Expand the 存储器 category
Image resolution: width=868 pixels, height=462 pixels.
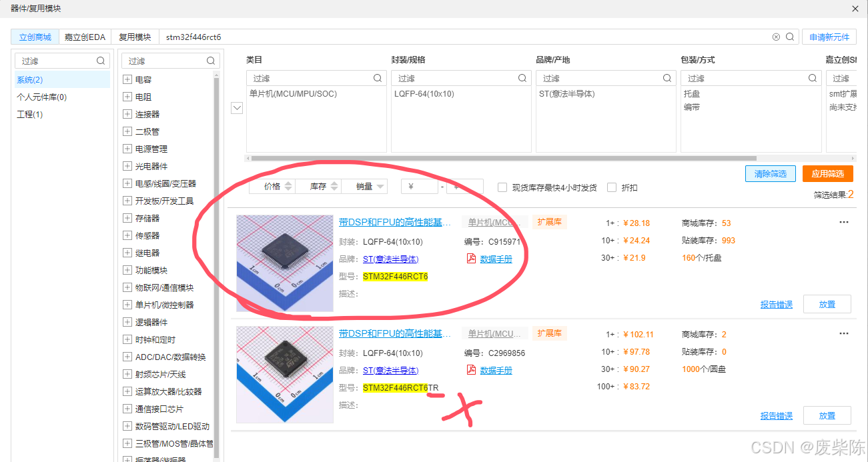[127, 218]
